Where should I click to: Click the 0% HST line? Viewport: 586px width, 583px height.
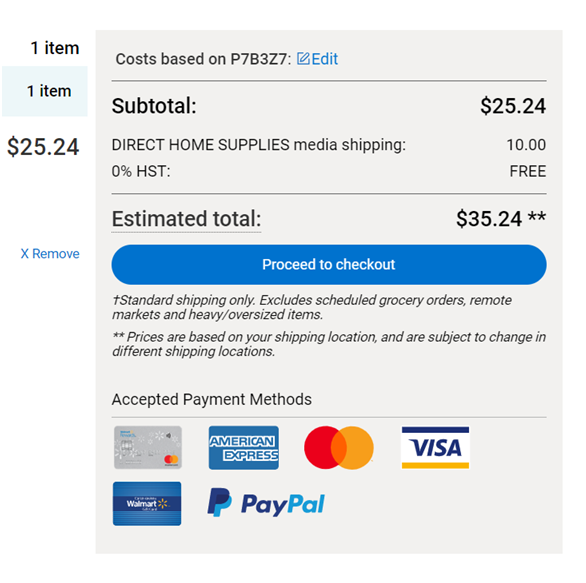click(x=329, y=172)
